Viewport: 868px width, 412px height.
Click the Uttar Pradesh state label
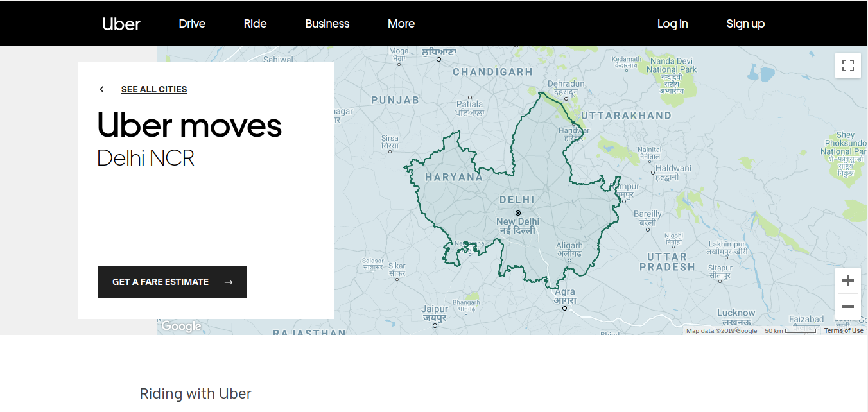pyautogui.click(x=667, y=261)
